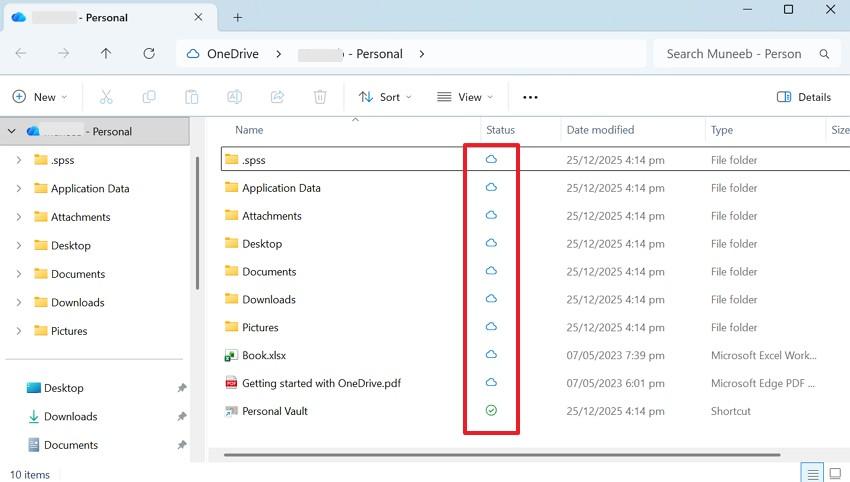The width and height of the screenshot is (850, 482).
Task: Open a new tab with plus
Action: coord(237,17)
